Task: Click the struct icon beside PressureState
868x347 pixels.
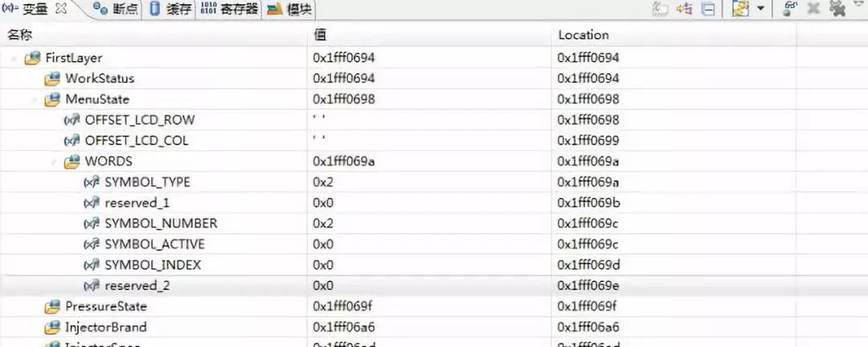Action: (52, 306)
